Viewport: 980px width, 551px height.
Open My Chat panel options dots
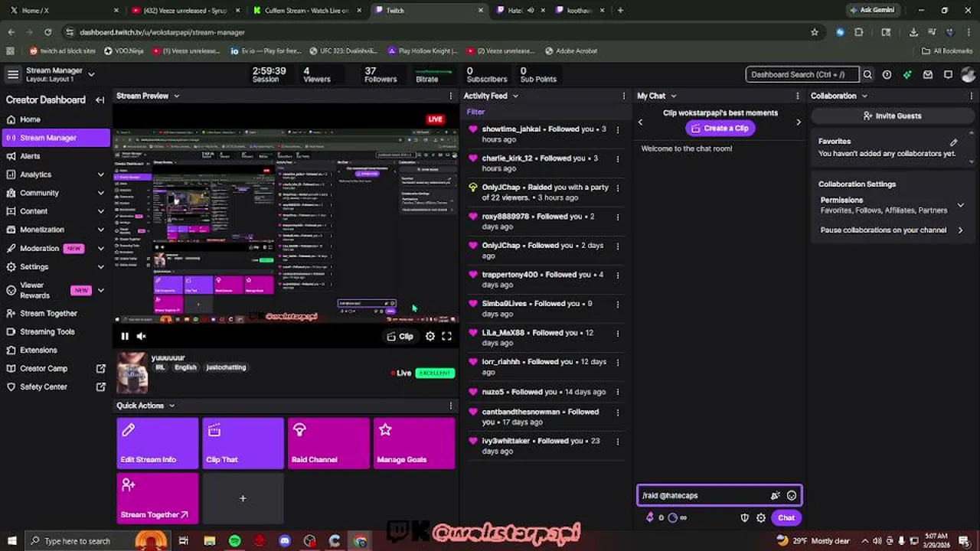pos(798,96)
